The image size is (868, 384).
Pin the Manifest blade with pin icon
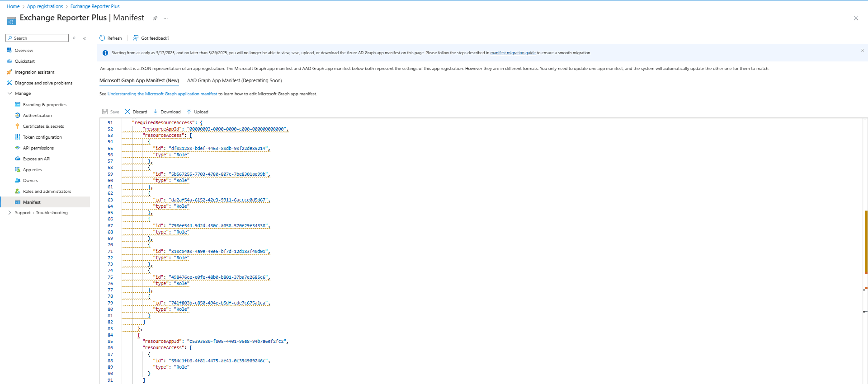[155, 18]
